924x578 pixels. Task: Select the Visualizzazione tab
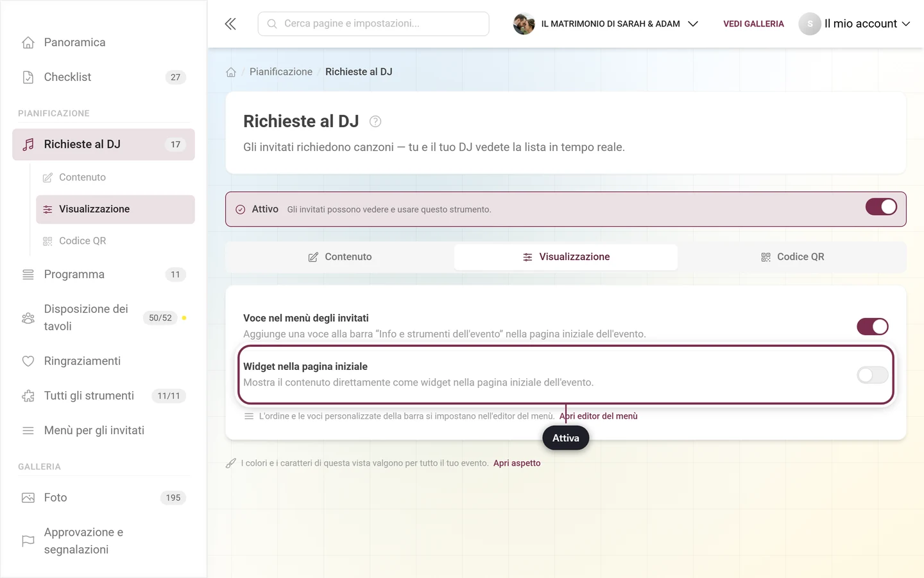click(566, 257)
